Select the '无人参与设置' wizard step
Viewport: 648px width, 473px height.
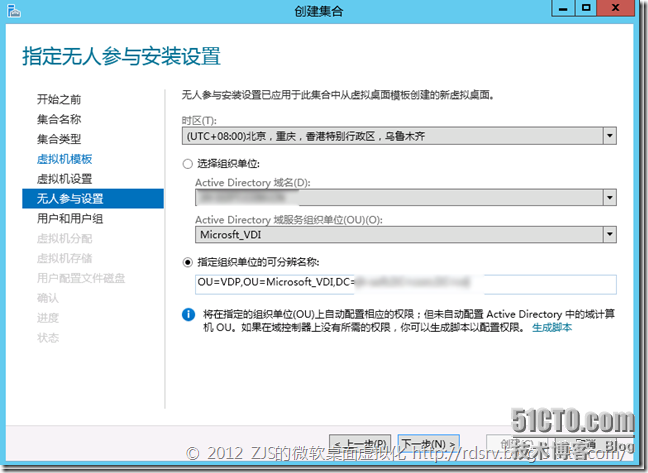pos(93,199)
